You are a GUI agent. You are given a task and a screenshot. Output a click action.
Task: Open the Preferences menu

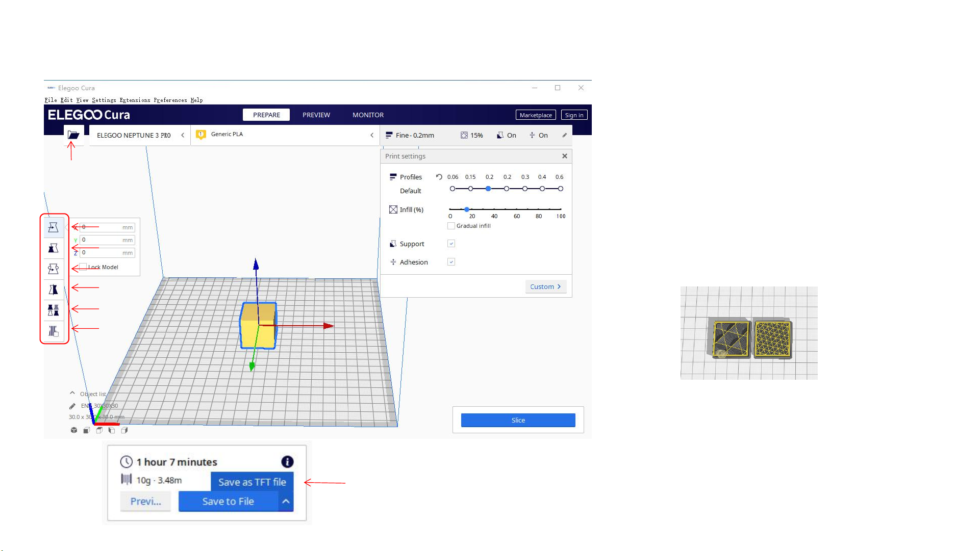pyautogui.click(x=170, y=100)
